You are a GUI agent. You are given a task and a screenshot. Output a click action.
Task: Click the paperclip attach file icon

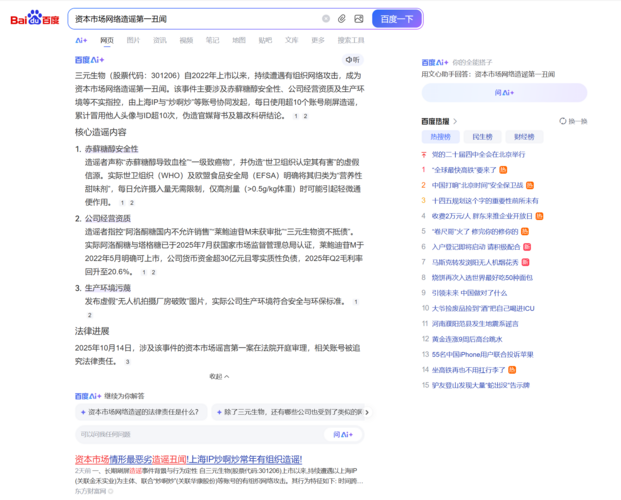pos(342,19)
